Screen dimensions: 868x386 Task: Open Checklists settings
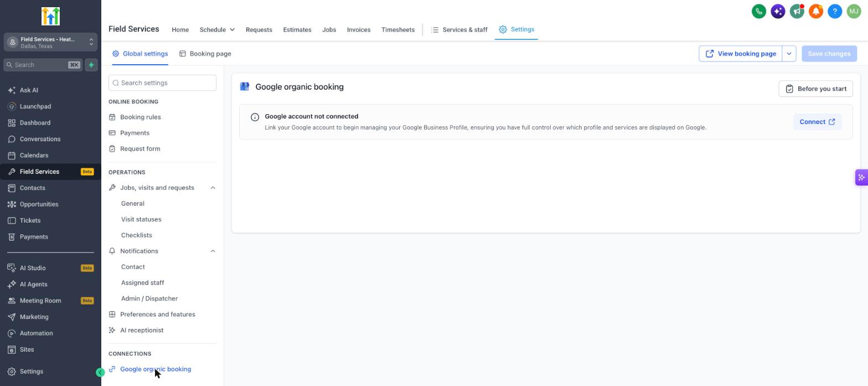click(x=137, y=235)
